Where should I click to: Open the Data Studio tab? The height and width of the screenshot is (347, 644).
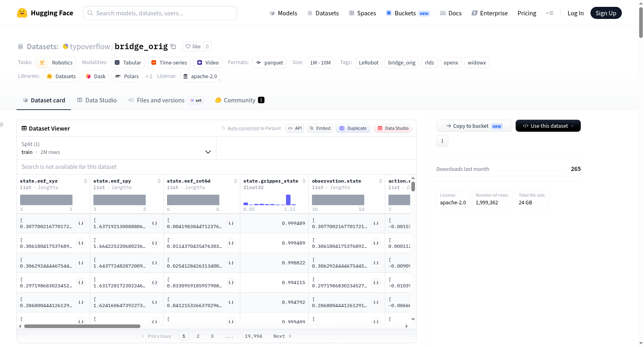[x=97, y=100]
